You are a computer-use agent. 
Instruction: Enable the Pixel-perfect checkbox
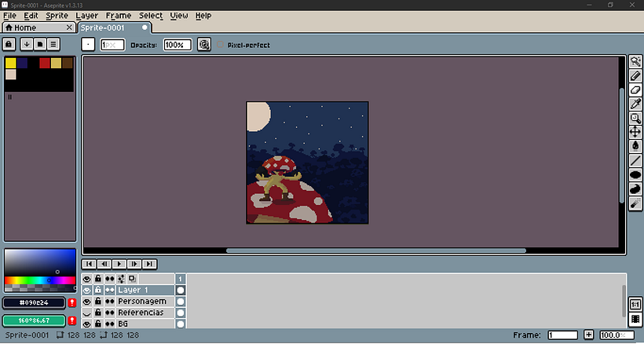pyautogui.click(x=220, y=44)
